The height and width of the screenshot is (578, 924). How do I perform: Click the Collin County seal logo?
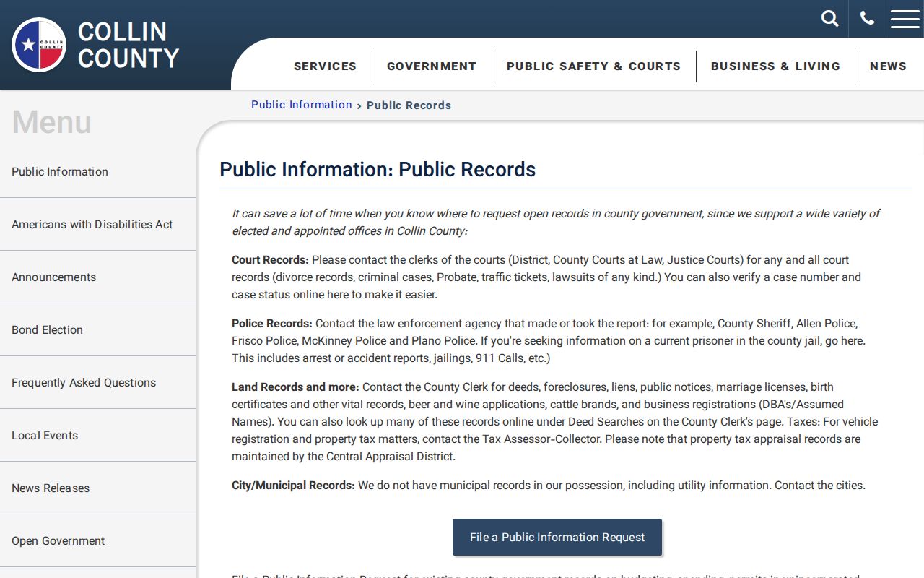coord(39,45)
